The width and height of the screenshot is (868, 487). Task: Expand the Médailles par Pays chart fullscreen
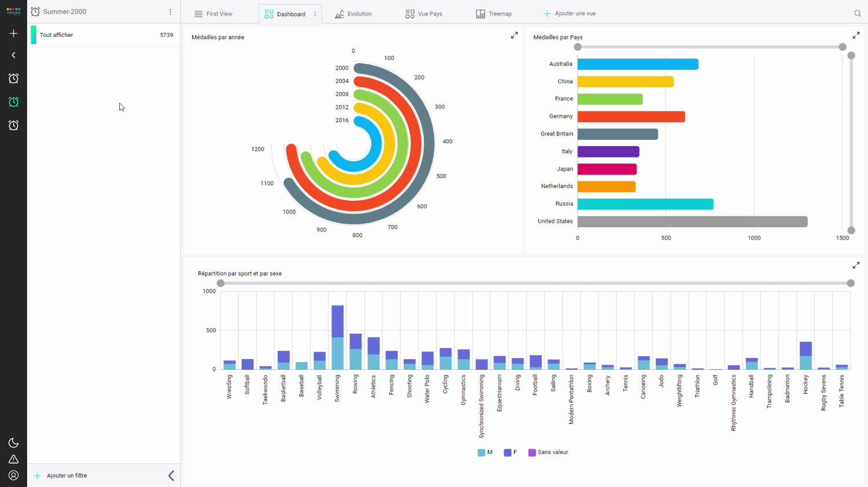click(x=856, y=36)
